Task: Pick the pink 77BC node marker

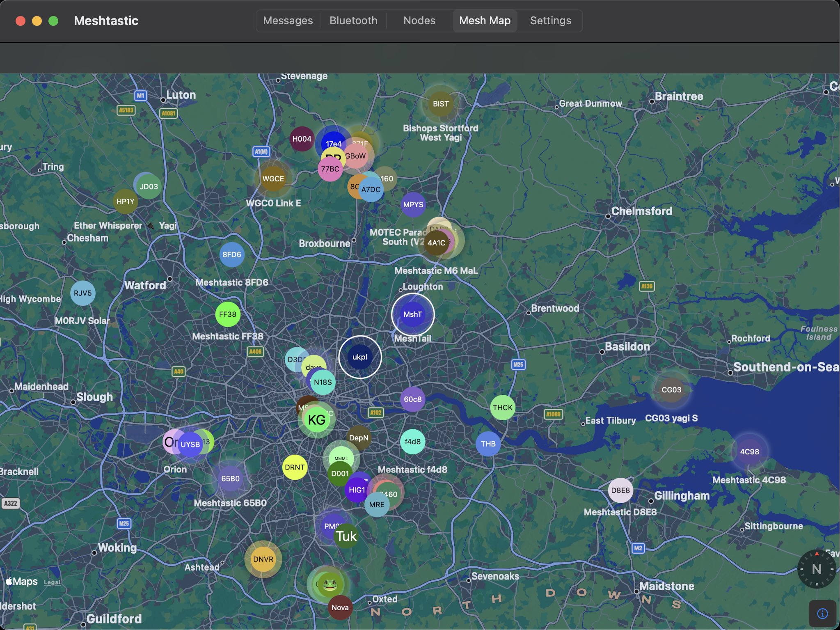Action: pos(330,169)
